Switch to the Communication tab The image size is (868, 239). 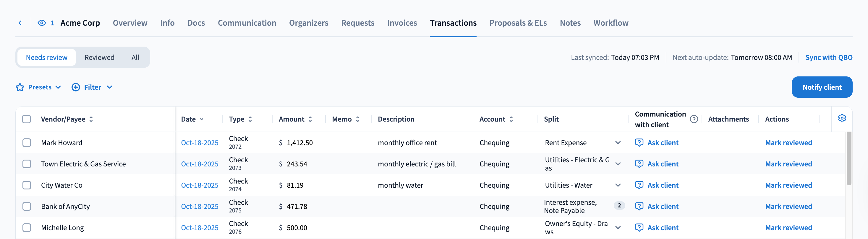pos(247,23)
